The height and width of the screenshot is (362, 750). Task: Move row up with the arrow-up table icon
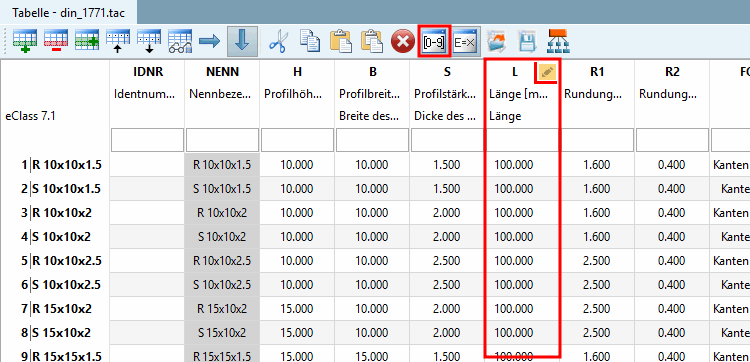click(x=118, y=42)
